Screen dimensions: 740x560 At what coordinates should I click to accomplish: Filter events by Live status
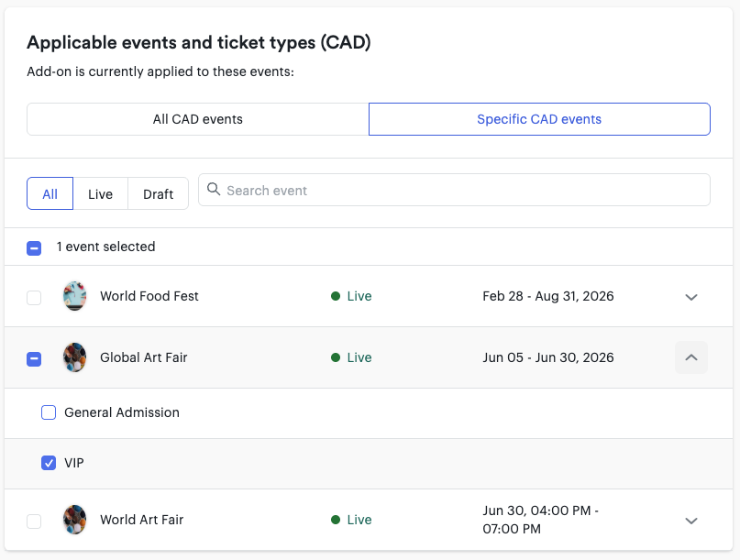[101, 194]
